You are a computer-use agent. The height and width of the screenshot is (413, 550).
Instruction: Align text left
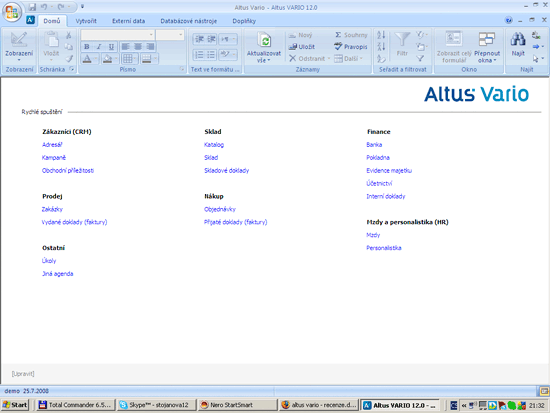(x=125, y=47)
